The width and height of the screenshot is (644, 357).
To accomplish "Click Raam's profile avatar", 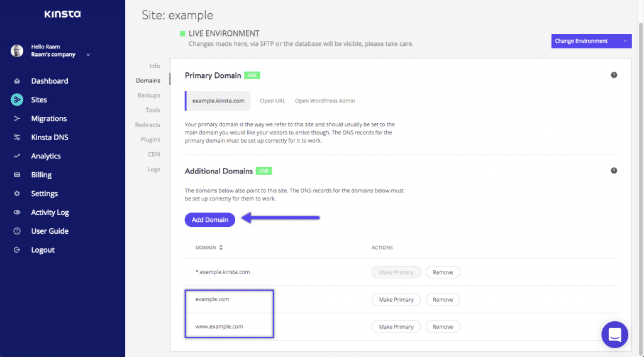I will 17,51.
